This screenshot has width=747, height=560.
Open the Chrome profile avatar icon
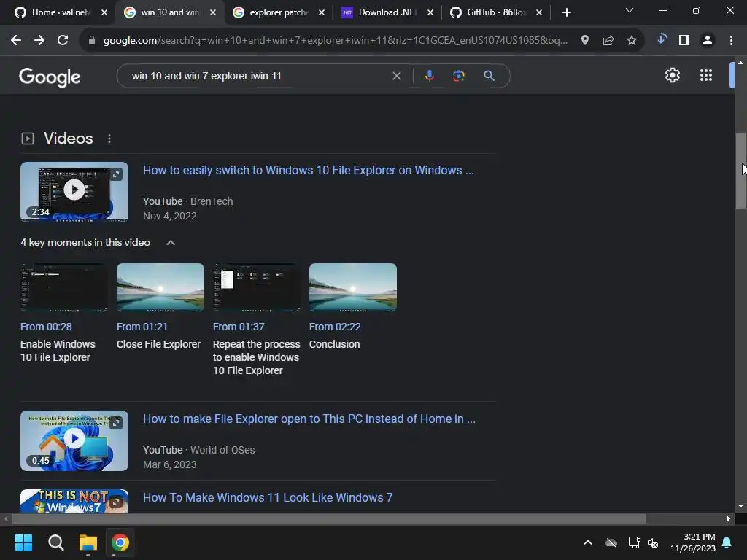[x=708, y=41]
